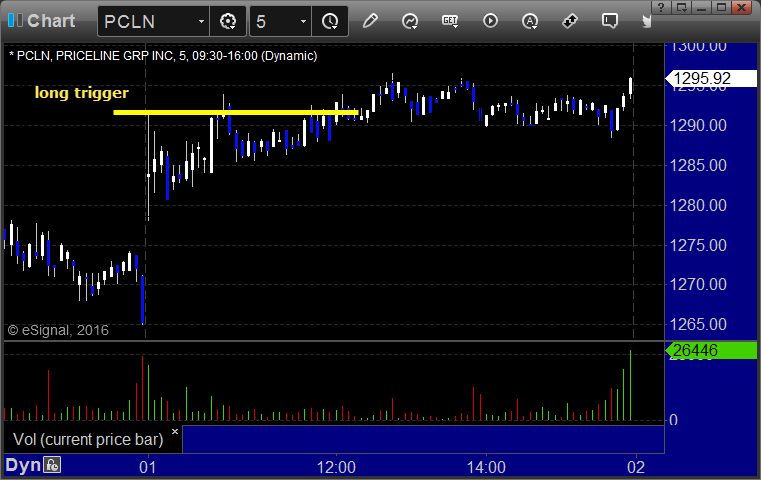Image resolution: width=761 pixels, height=480 pixels.
Task: Click the 1285.00 price axis label
Action: point(698,166)
